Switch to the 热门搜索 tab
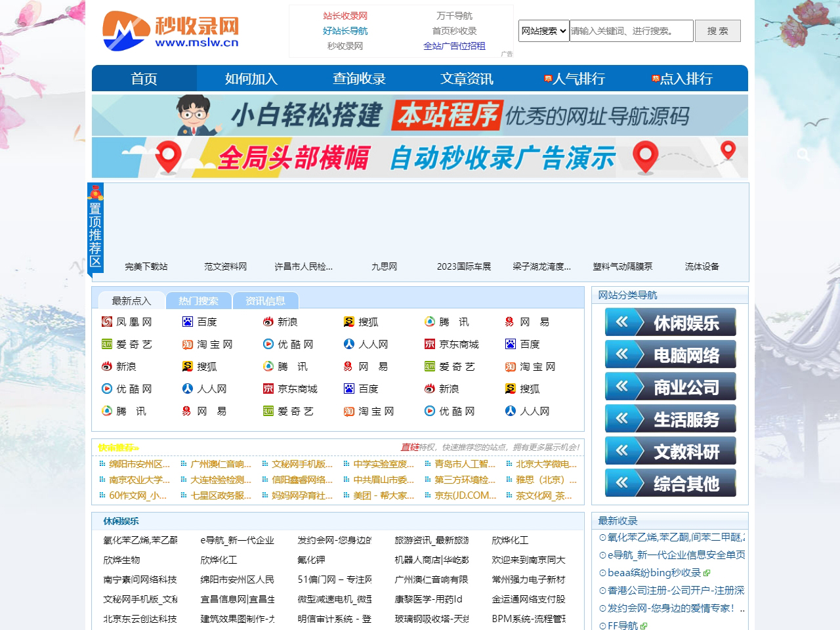 pos(198,301)
